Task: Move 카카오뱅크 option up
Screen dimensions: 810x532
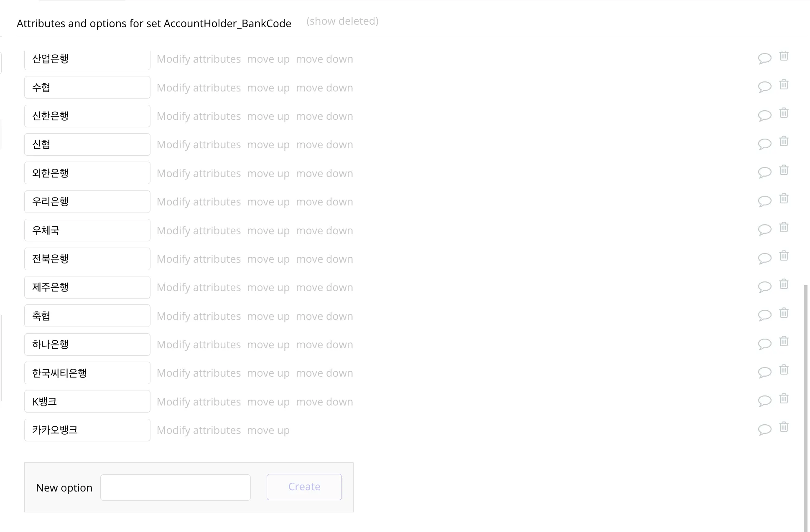Action: (268, 431)
